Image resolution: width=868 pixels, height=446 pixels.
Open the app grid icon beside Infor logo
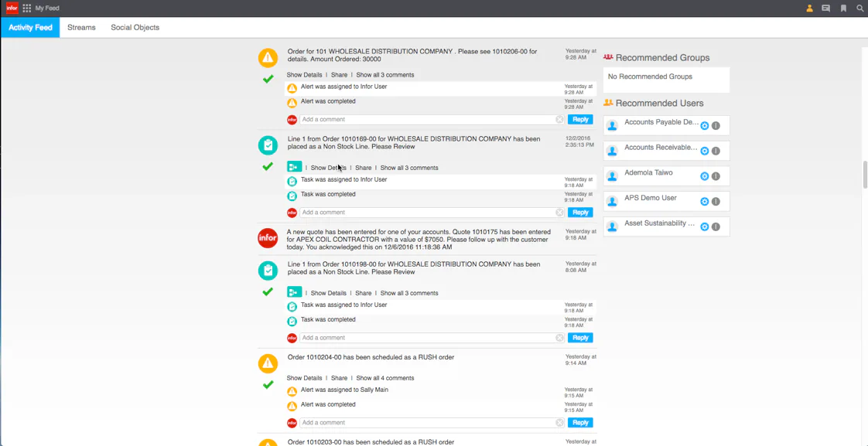27,8
